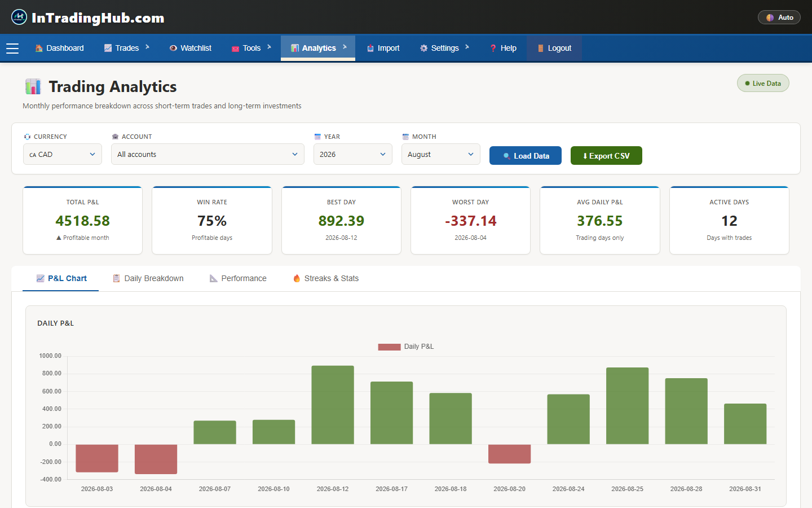This screenshot has width=812, height=508.
Task: Click the Best Day value 892.39
Action: tap(341, 221)
